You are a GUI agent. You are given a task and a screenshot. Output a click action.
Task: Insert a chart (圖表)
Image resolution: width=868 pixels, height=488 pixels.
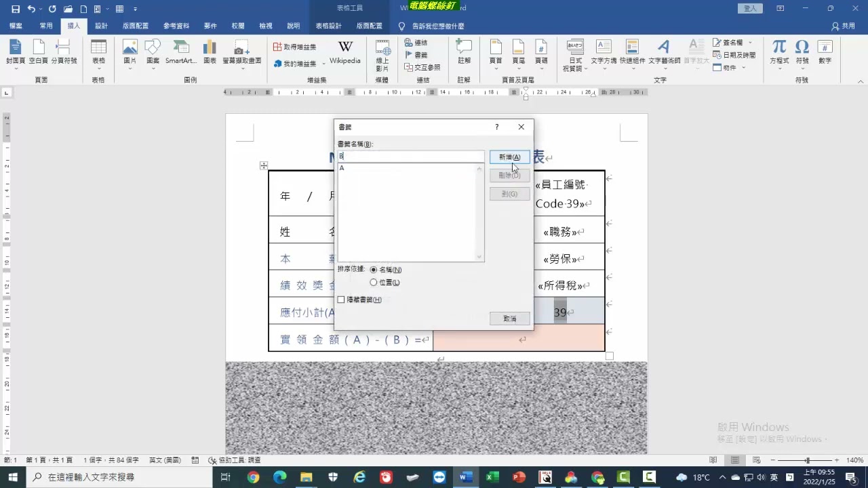[210, 52]
